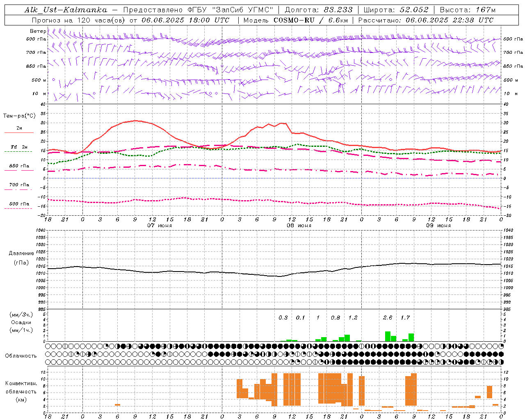Image resolution: width=525 pixels, height=420 pixels.
Task: Select the elevation text Высота: 167м
Action: coord(468,10)
